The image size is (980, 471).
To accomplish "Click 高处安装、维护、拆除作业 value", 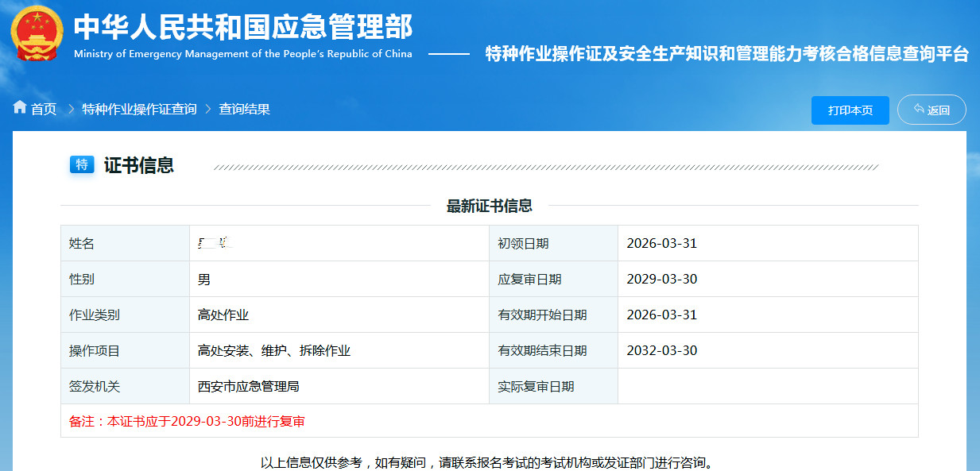I will (x=274, y=350).
